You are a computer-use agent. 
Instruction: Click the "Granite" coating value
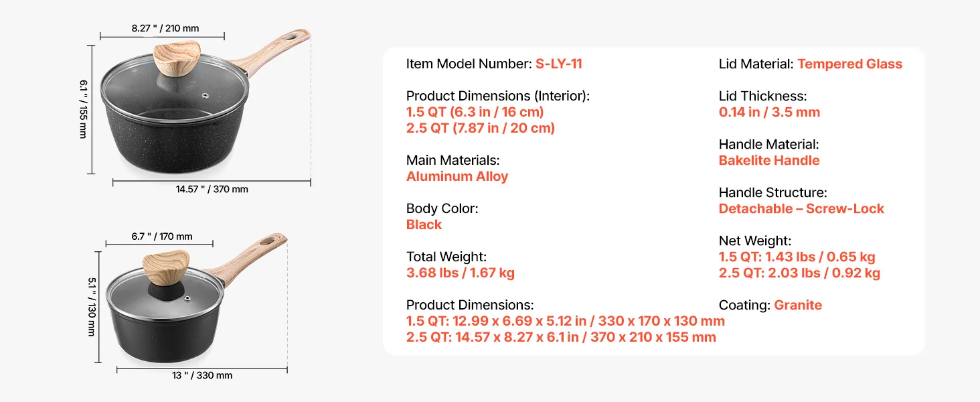[798, 306]
